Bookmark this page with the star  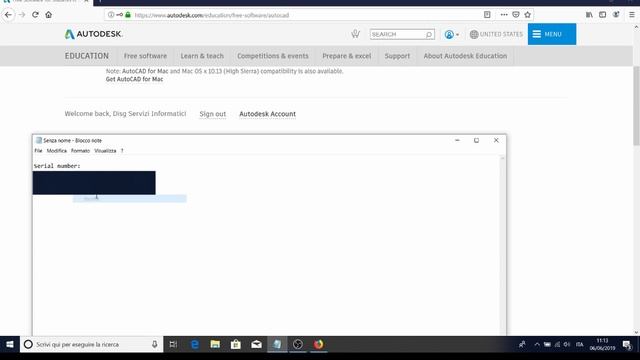527,15
